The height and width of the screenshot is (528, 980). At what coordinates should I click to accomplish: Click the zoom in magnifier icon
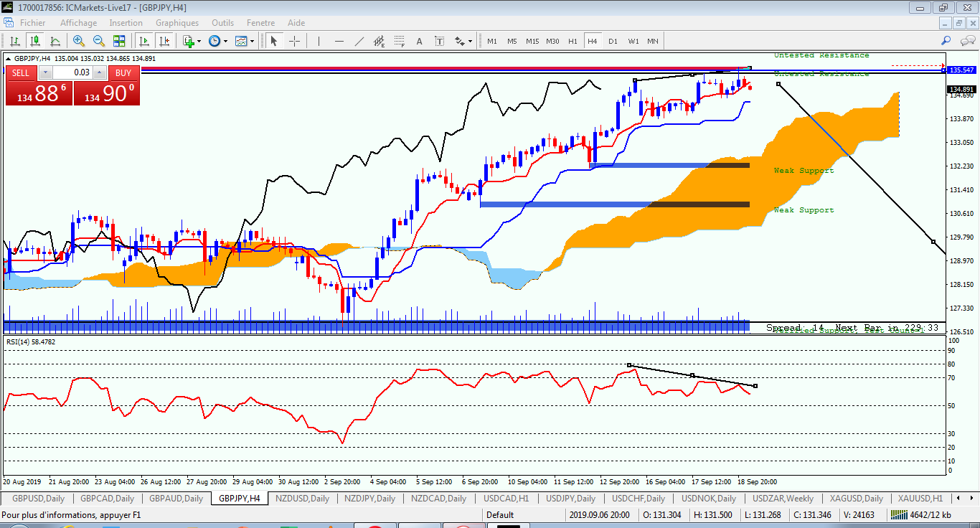click(x=79, y=41)
